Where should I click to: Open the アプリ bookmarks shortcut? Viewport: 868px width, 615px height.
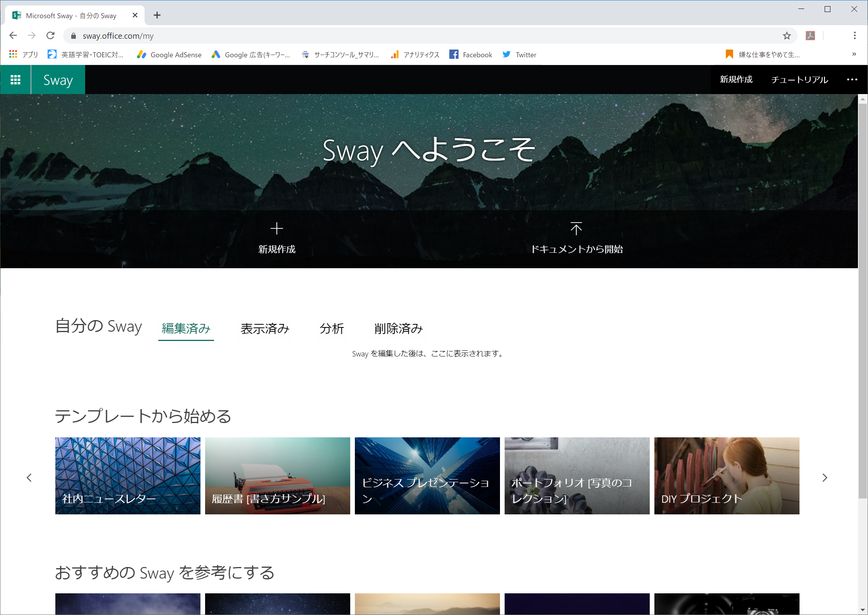click(23, 55)
